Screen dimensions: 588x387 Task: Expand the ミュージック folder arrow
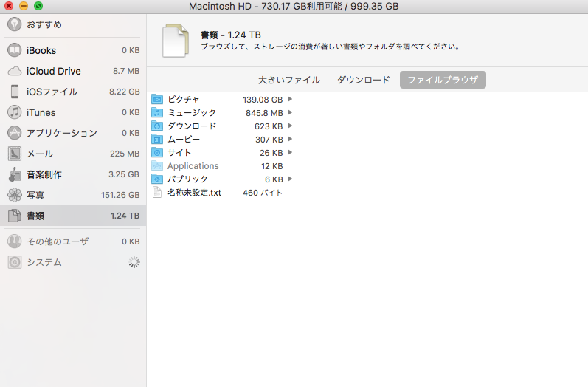[x=289, y=112]
